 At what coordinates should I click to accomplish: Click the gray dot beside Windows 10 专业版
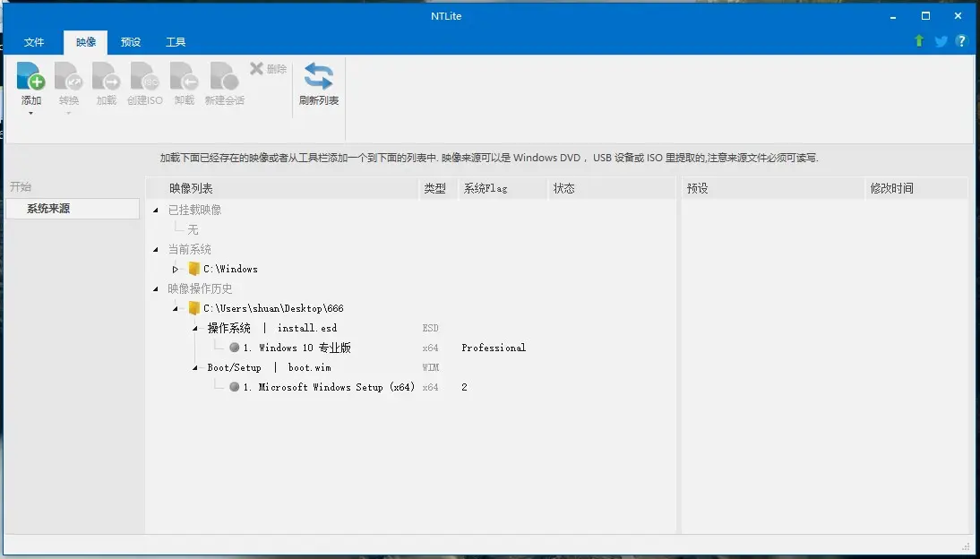click(235, 347)
